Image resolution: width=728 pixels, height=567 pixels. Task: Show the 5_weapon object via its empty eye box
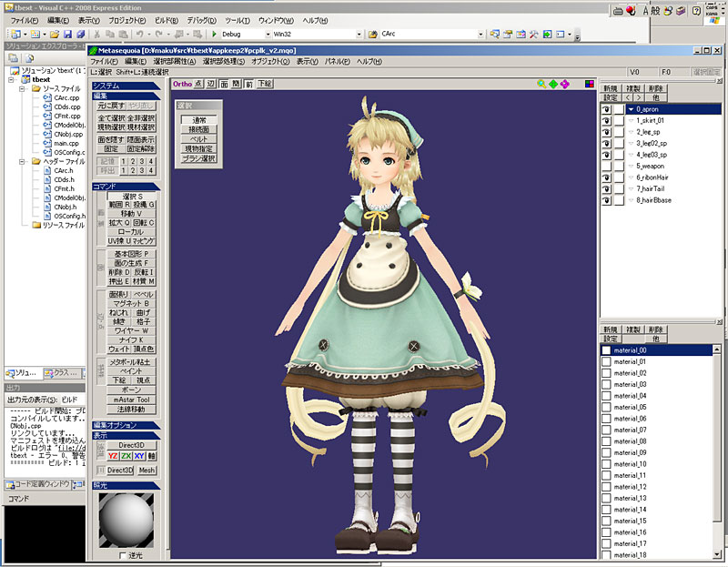point(606,167)
